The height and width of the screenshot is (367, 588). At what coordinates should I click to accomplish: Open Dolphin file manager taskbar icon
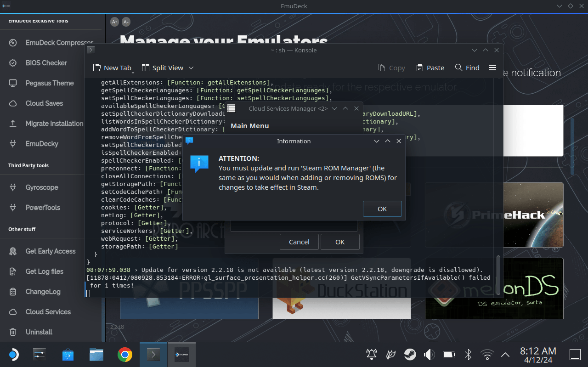tap(96, 354)
